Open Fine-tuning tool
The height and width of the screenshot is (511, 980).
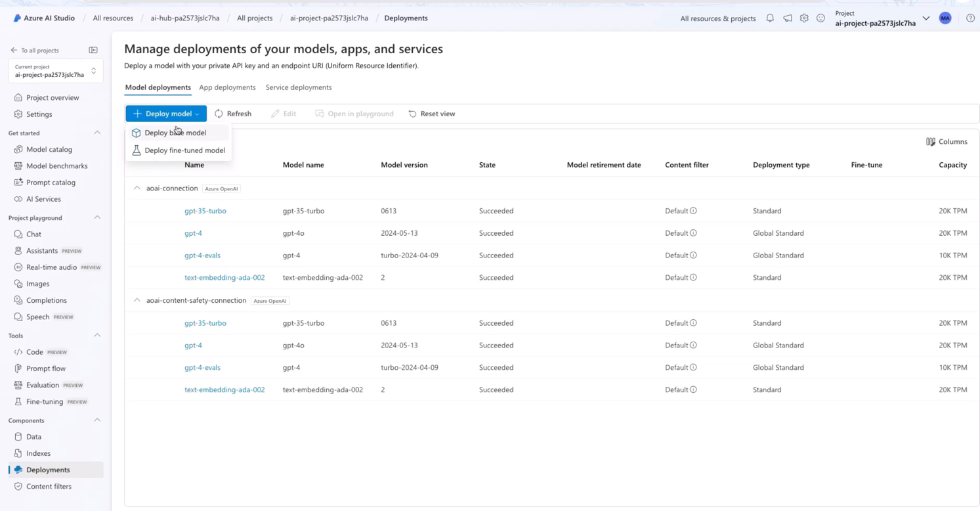45,401
